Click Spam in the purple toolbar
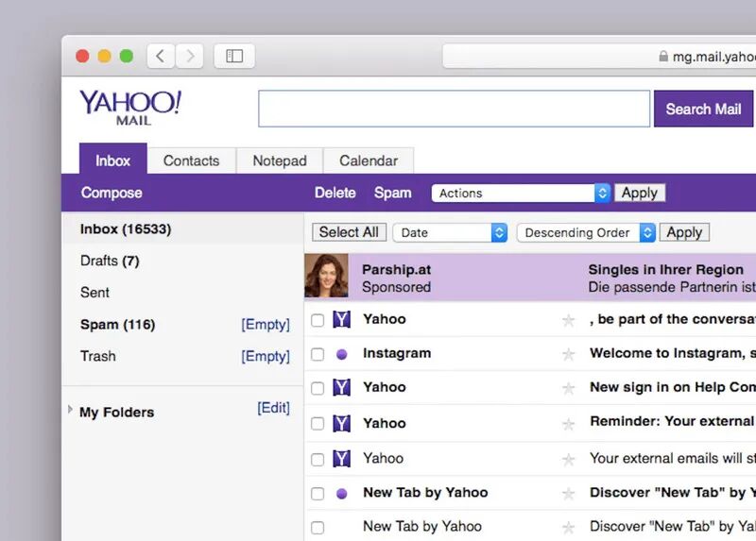 click(x=393, y=193)
